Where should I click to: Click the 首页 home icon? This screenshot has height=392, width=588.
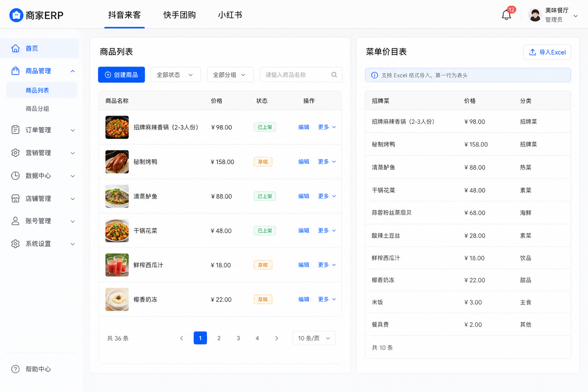coord(15,48)
